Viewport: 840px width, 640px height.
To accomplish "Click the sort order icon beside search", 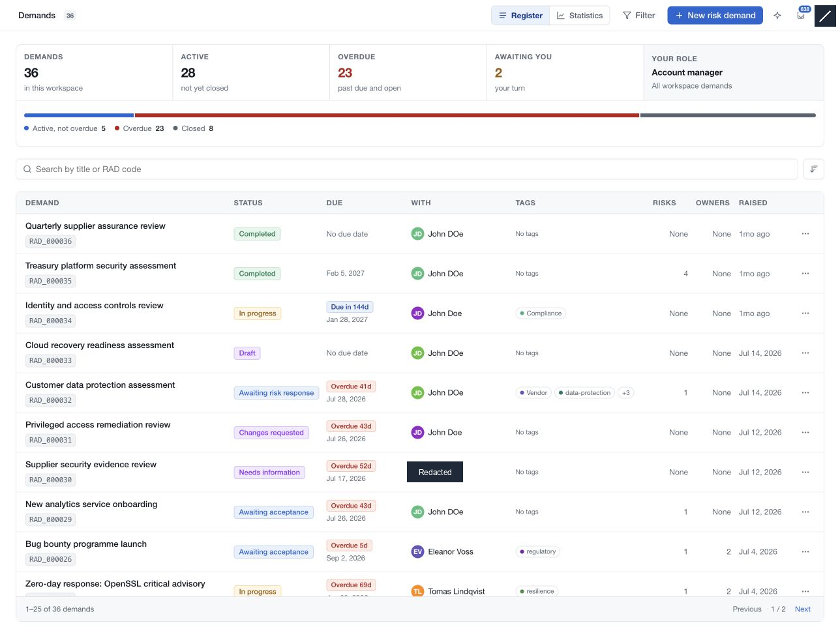I will click(814, 169).
